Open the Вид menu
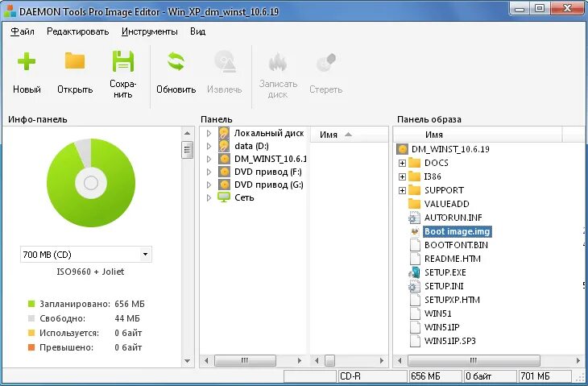This screenshot has height=386, width=588. (197, 31)
